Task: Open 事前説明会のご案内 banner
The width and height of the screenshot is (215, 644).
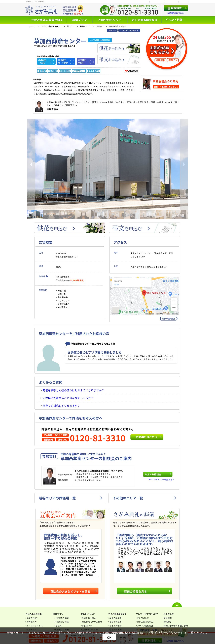Action: click(161, 84)
